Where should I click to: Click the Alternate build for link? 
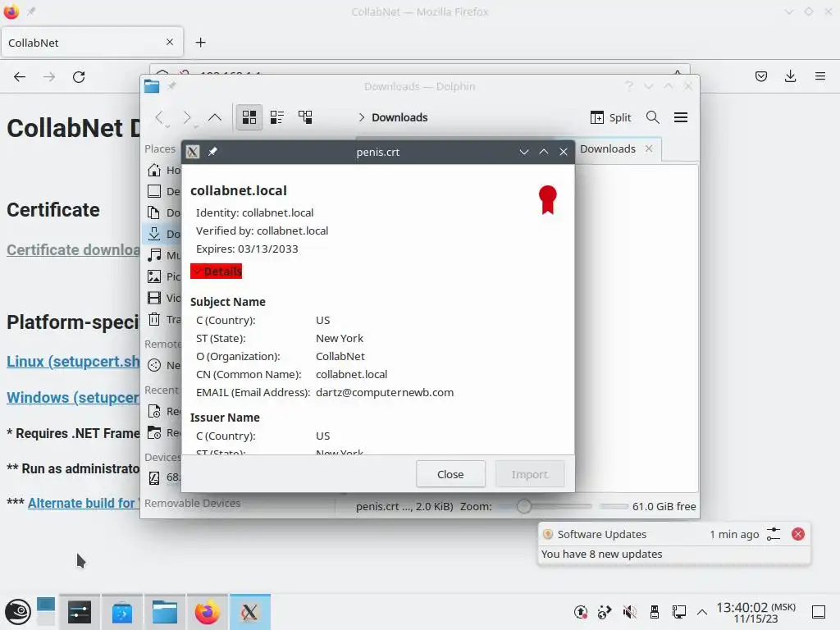83,503
